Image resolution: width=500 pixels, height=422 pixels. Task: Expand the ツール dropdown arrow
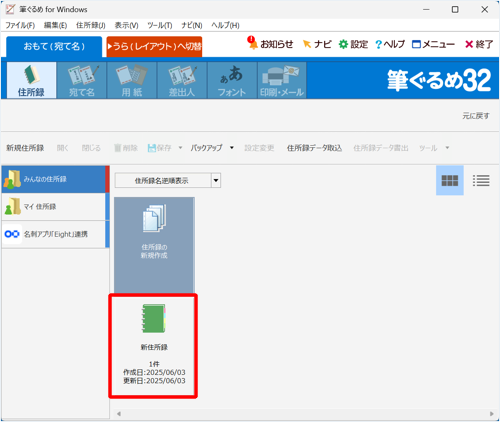point(447,148)
